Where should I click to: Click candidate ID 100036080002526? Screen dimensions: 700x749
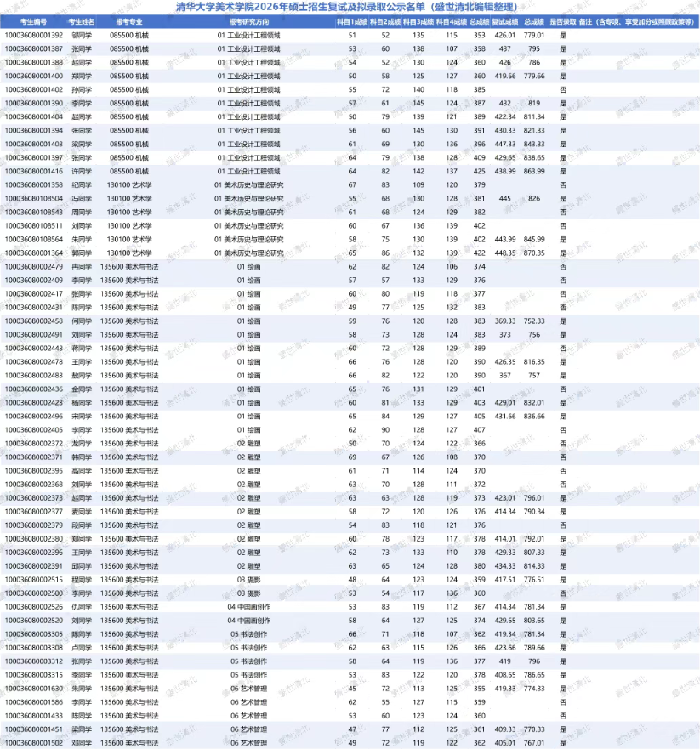pos(33,606)
